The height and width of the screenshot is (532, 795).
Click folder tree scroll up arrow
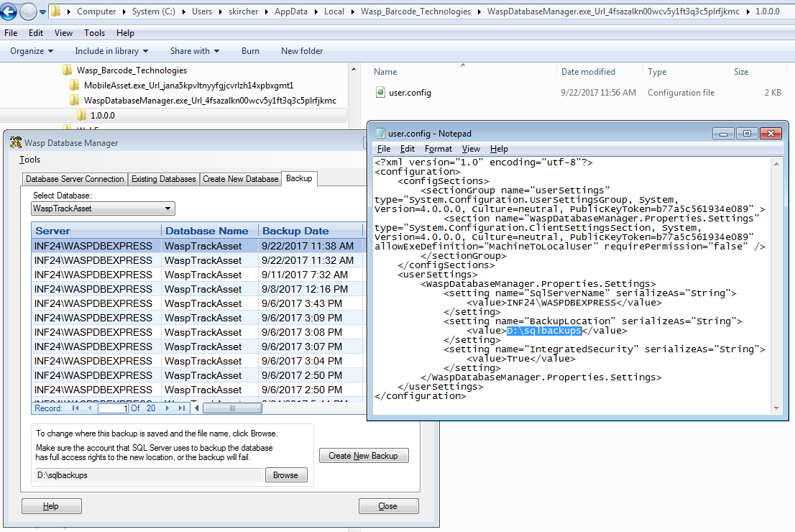354,69
